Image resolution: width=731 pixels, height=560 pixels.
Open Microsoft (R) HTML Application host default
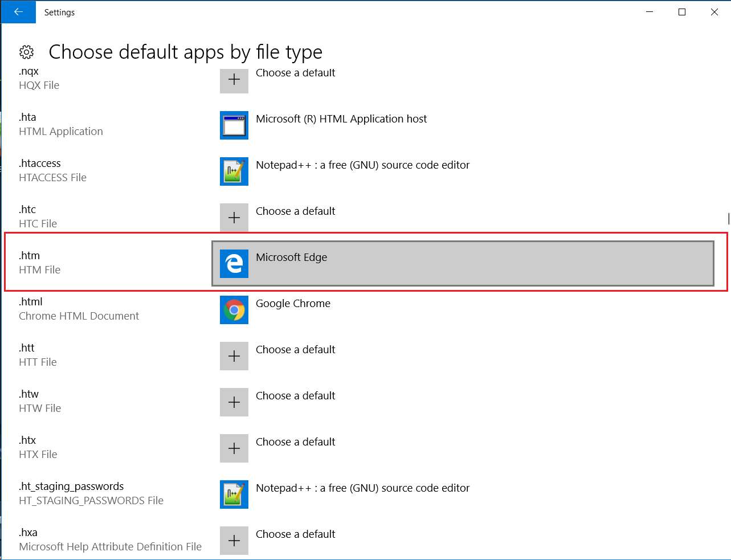click(x=341, y=118)
